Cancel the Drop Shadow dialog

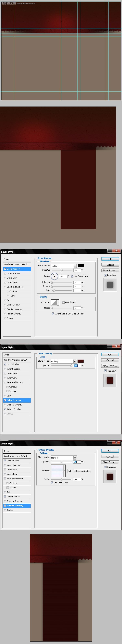110,265
